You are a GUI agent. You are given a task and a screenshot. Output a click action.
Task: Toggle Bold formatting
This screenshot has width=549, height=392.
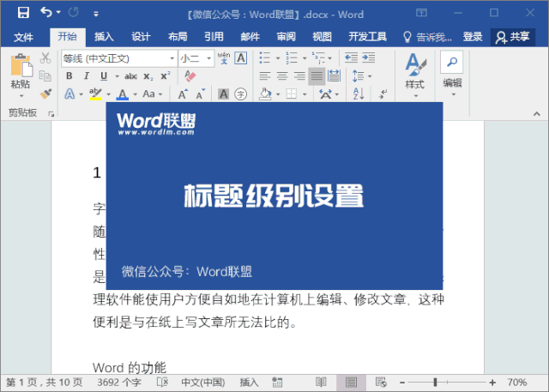[x=69, y=76]
